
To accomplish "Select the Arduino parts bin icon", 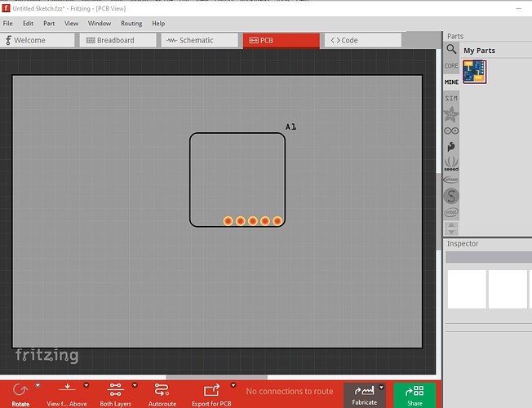I will (451, 131).
